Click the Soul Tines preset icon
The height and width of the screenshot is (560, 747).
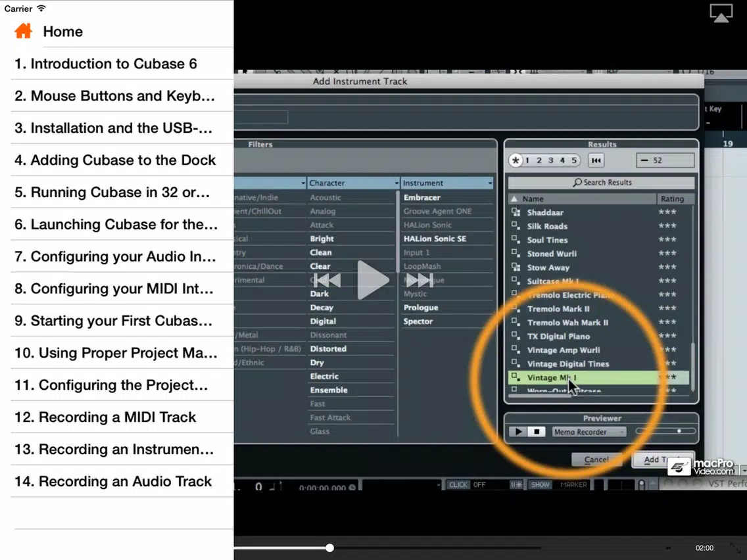[516, 239]
